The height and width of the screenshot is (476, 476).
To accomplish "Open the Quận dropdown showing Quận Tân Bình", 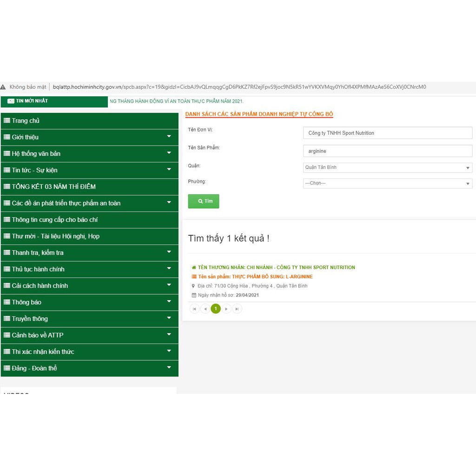I will [388, 167].
